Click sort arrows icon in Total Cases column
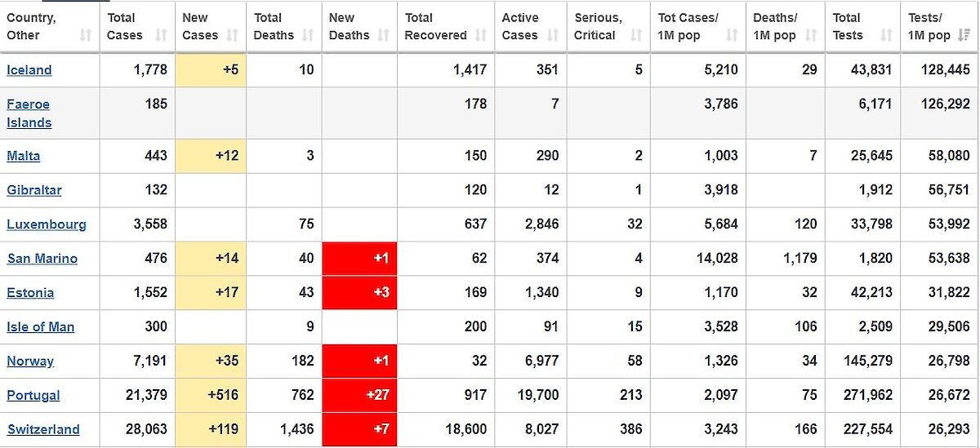This screenshot has width=980, height=448. [161, 36]
